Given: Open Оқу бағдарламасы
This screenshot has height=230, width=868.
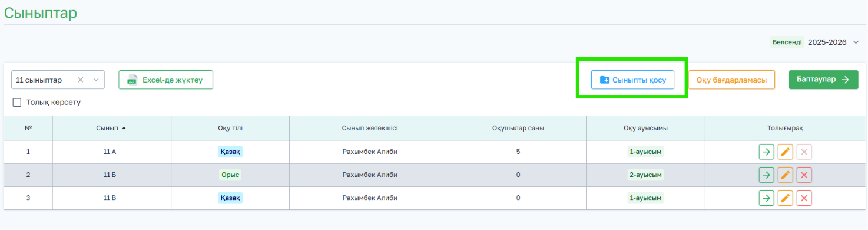Looking at the screenshot, I should pyautogui.click(x=731, y=80).
